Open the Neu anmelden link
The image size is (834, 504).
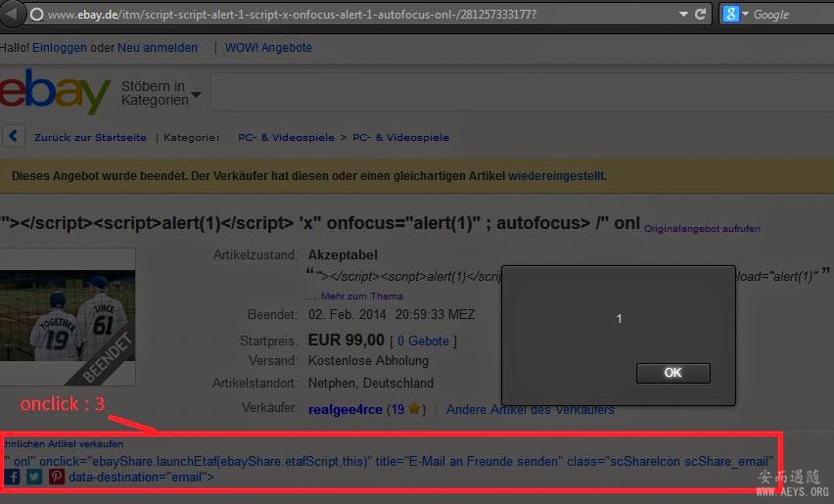(x=158, y=48)
